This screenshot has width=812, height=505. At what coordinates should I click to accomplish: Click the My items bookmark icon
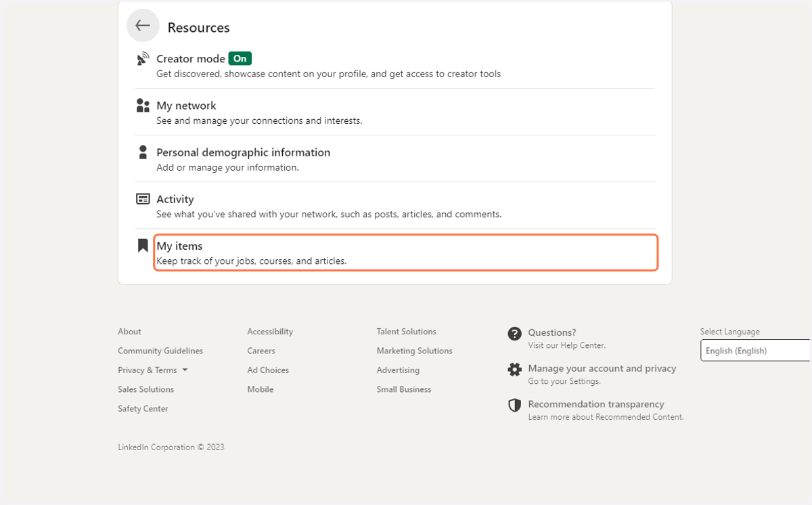[x=142, y=246]
